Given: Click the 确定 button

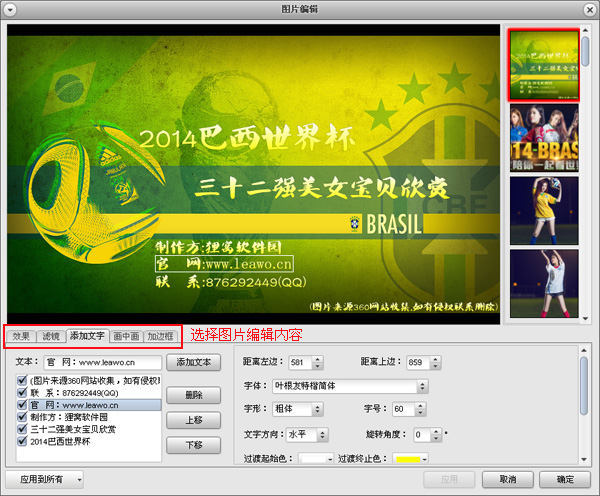Looking at the screenshot, I should click(x=565, y=480).
